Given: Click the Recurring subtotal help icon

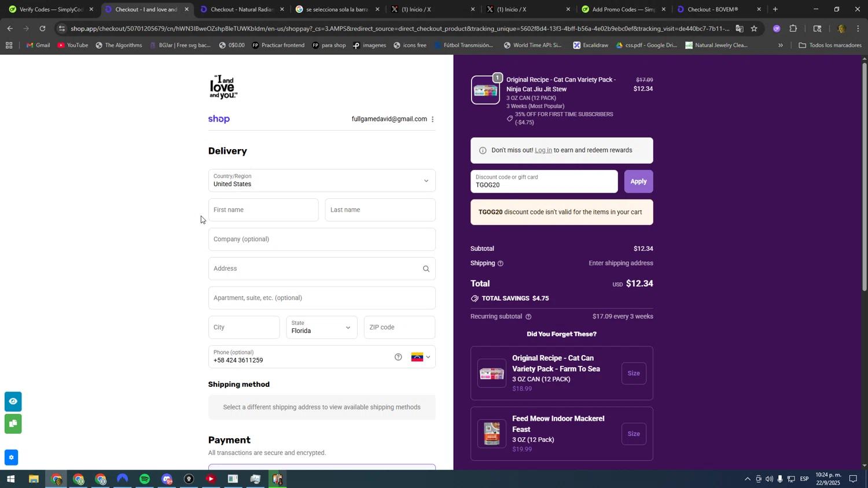Looking at the screenshot, I should click(x=528, y=317).
